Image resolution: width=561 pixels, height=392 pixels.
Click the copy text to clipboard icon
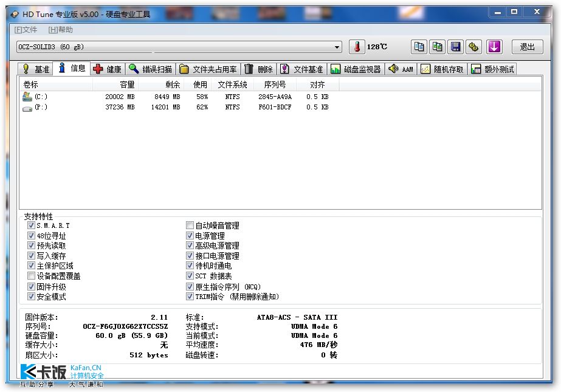(419, 47)
